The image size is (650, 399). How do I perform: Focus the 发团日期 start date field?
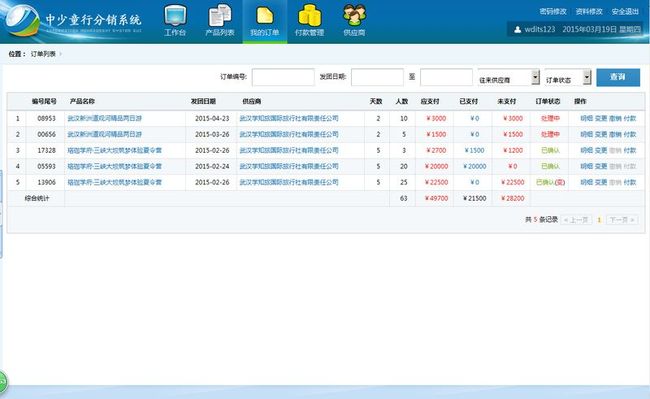point(377,77)
